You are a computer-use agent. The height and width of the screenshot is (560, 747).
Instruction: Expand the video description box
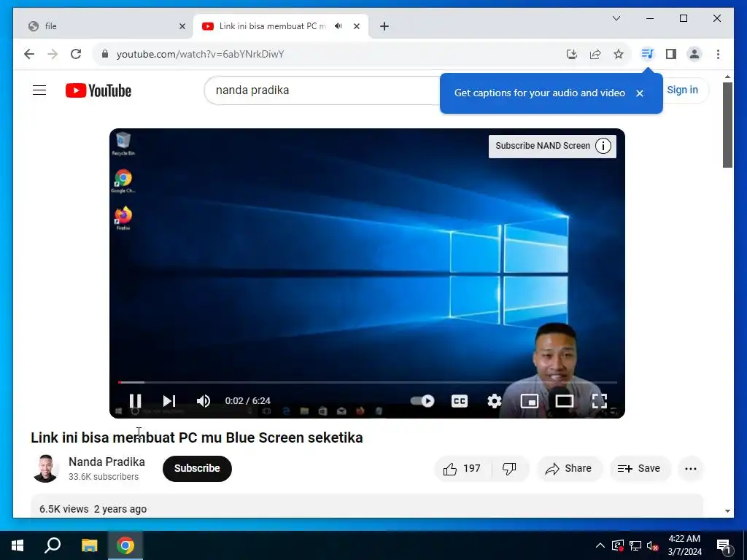point(367,506)
